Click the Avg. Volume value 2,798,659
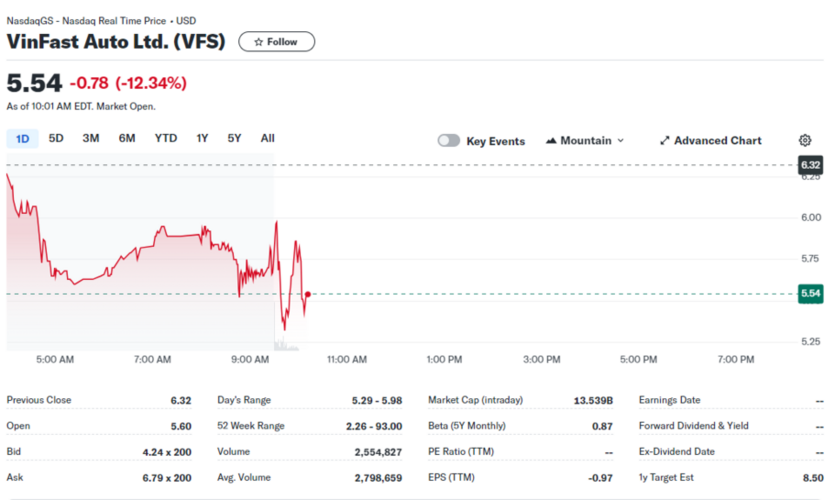Viewport: 835px width, 500px height. (378, 478)
